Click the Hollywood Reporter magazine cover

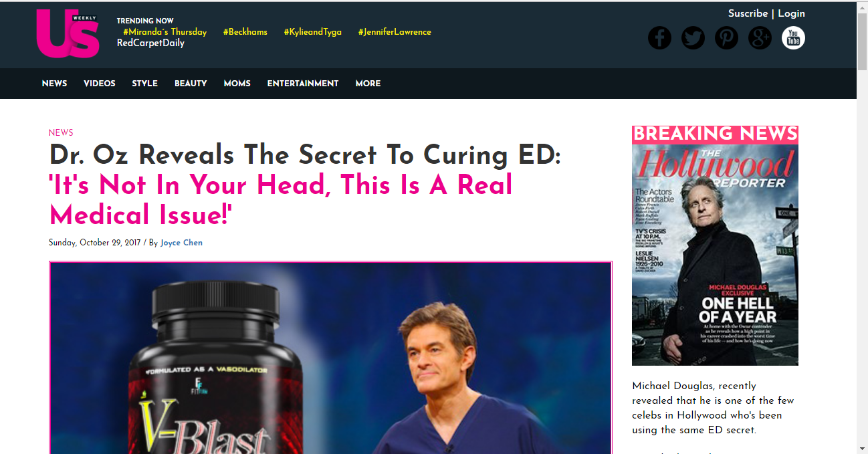point(715,255)
